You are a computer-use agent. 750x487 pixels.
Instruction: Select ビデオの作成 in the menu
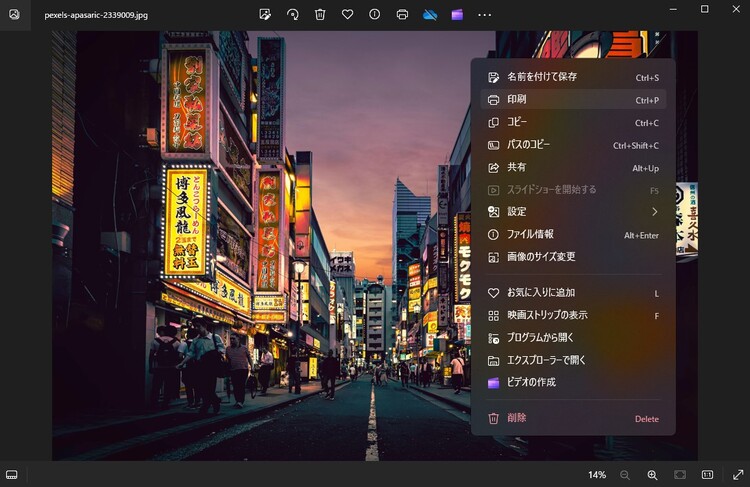click(x=573, y=383)
